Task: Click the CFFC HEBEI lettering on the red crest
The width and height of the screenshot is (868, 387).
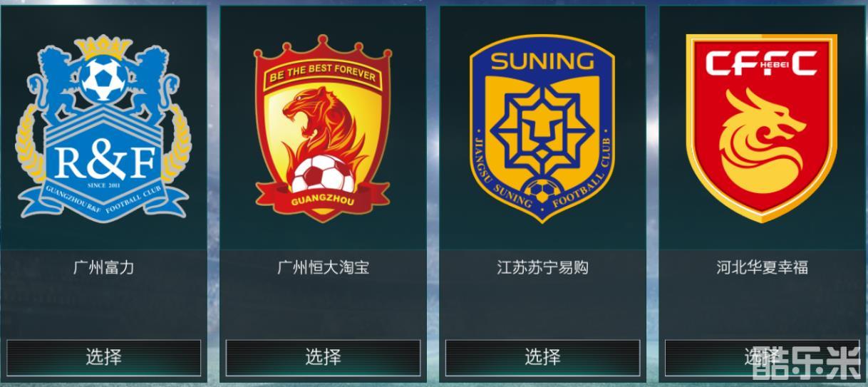Action: click(x=761, y=64)
